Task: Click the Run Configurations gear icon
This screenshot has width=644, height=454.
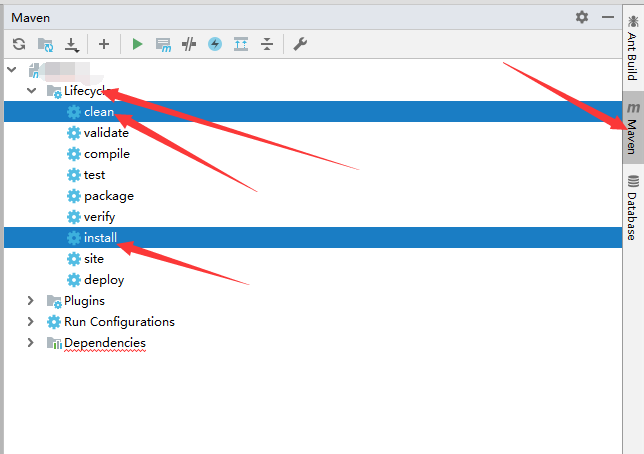Action: point(54,322)
